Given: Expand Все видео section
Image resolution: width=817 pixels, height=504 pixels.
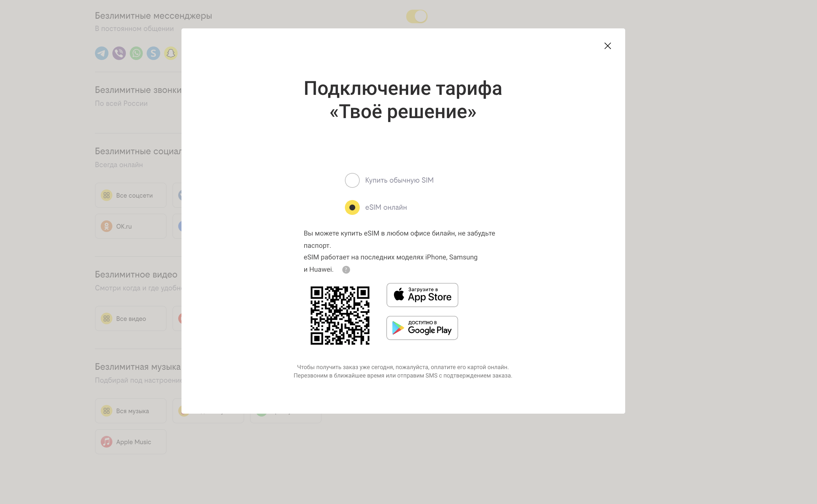Looking at the screenshot, I should coord(131,318).
